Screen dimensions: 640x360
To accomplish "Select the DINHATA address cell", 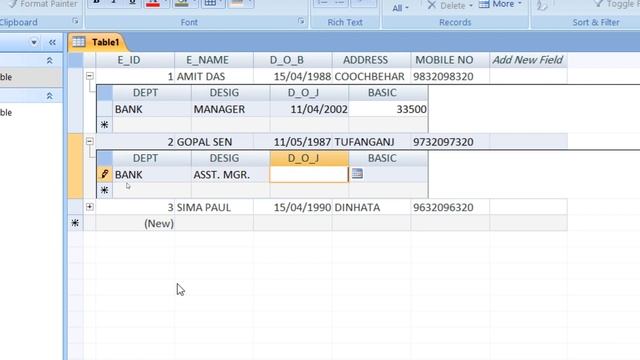I will [x=371, y=207].
